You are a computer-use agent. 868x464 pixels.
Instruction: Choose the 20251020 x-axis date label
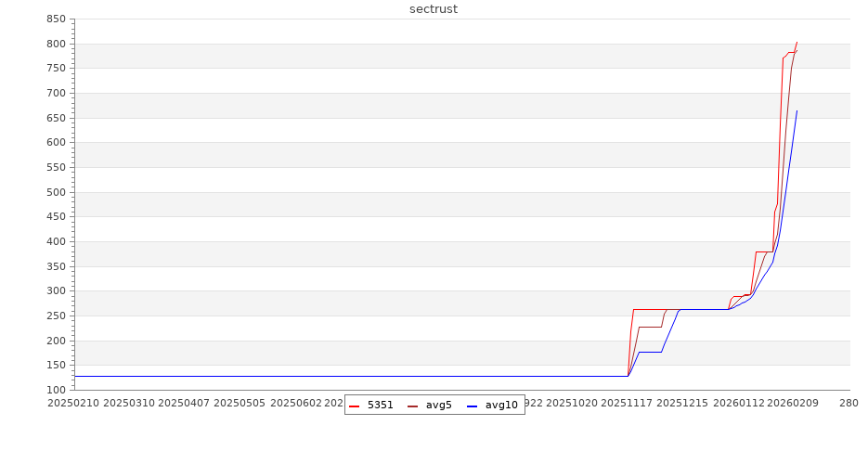click(572, 403)
